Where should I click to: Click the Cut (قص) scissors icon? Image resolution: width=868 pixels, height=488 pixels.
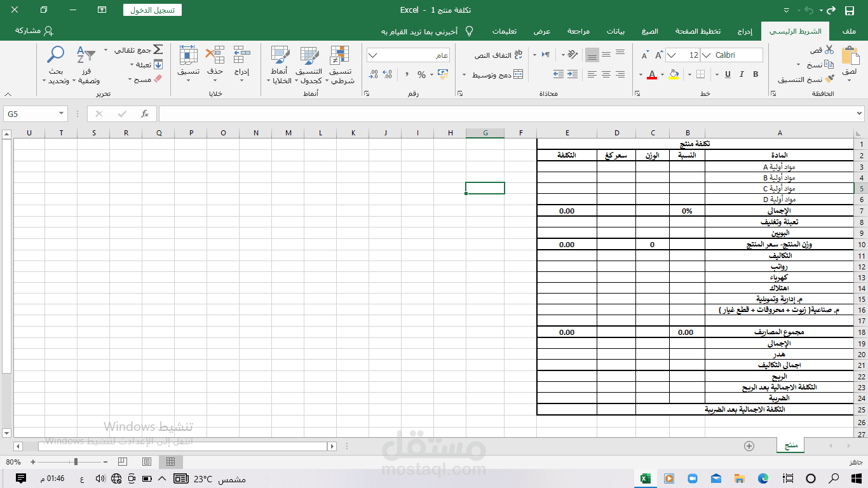[x=829, y=50]
